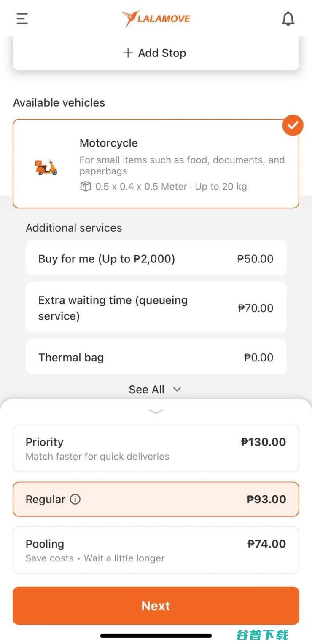Tap the orange motorcycle scooter icon
The image size is (312, 644).
(46, 167)
